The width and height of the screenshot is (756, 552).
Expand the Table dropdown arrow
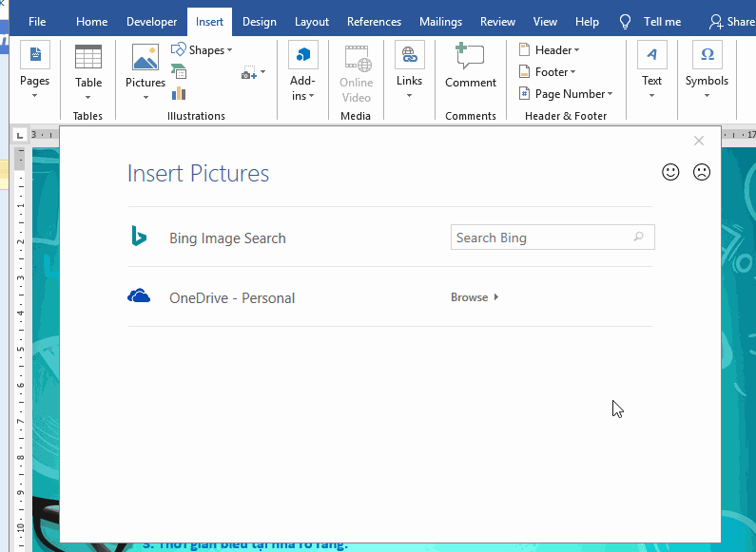tap(87, 98)
